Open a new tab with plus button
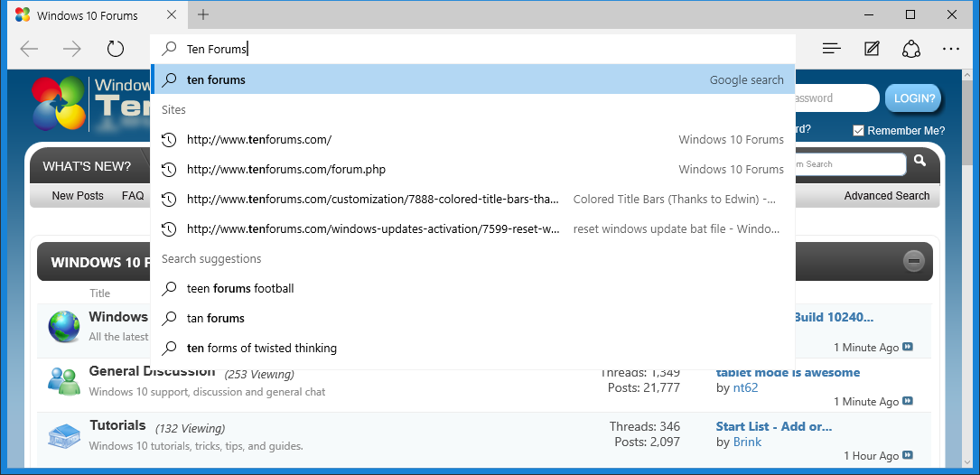 point(203,15)
